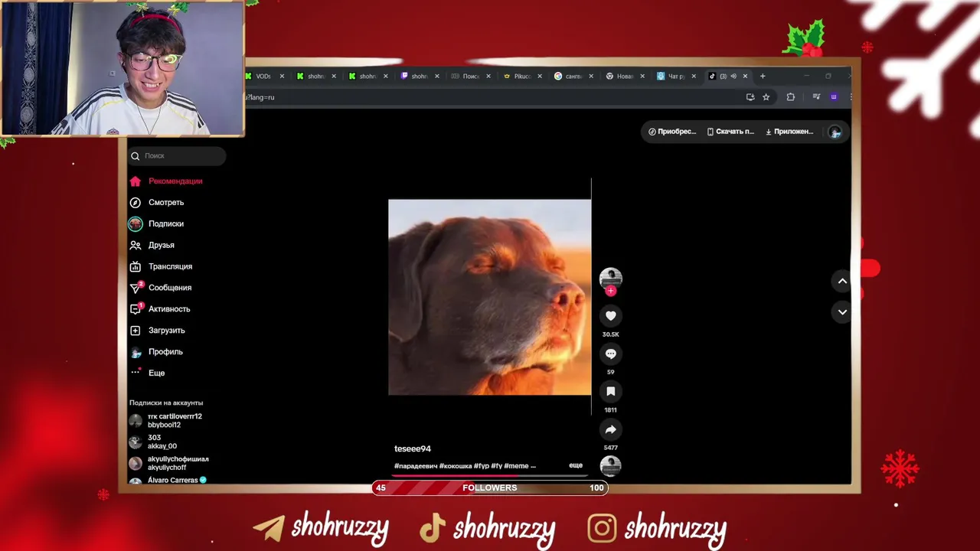Open followed account 303 akkay_00
Screen dimensions: 980x551
155,442
